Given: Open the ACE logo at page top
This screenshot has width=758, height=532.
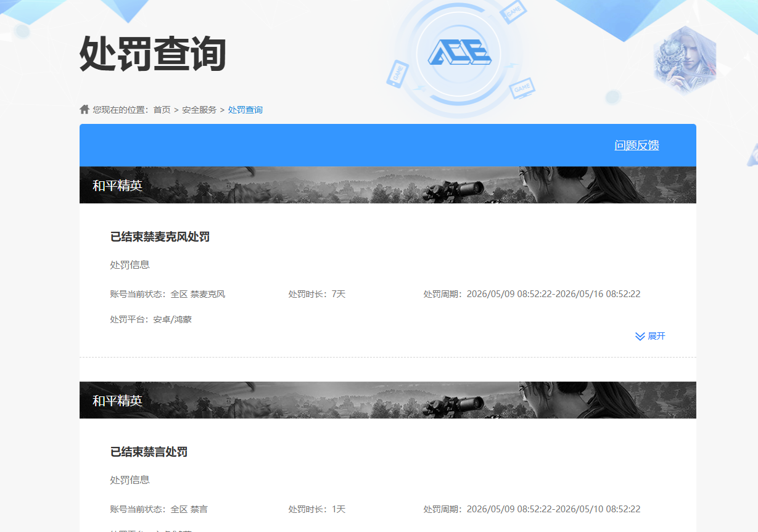Looking at the screenshot, I should point(459,52).
